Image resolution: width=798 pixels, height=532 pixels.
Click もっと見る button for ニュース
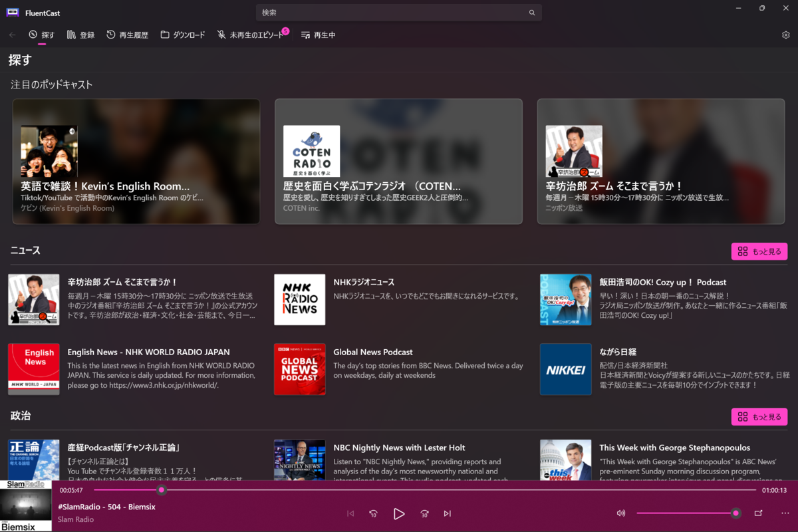759,251
